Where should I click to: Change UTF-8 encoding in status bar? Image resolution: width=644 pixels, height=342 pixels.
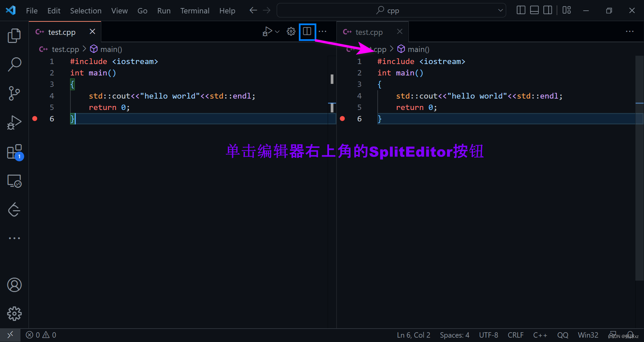coord(488,335)
